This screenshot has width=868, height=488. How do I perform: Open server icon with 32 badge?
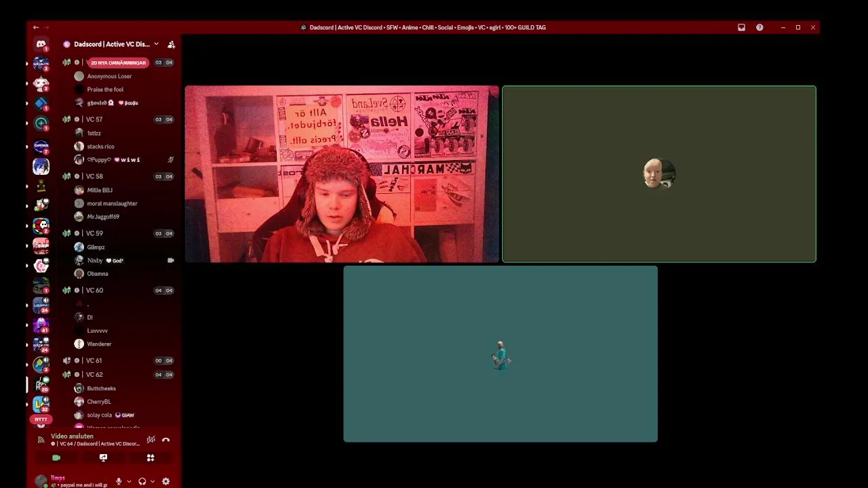(x=41, y=405)
